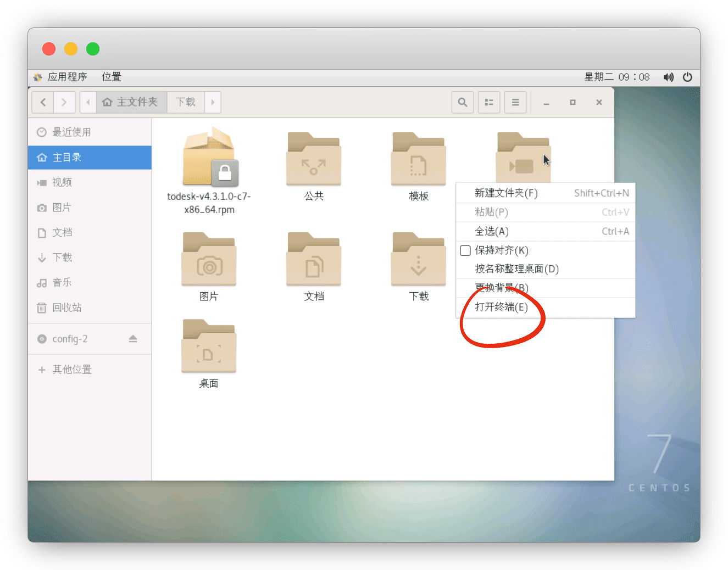Screen dimensions: 728x570
Task: Select 其他位置 in the sidebar
Action: (71, 370)
